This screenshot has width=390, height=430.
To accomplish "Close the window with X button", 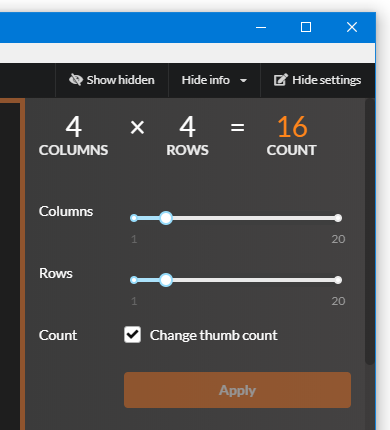I will tap(352, 27).
